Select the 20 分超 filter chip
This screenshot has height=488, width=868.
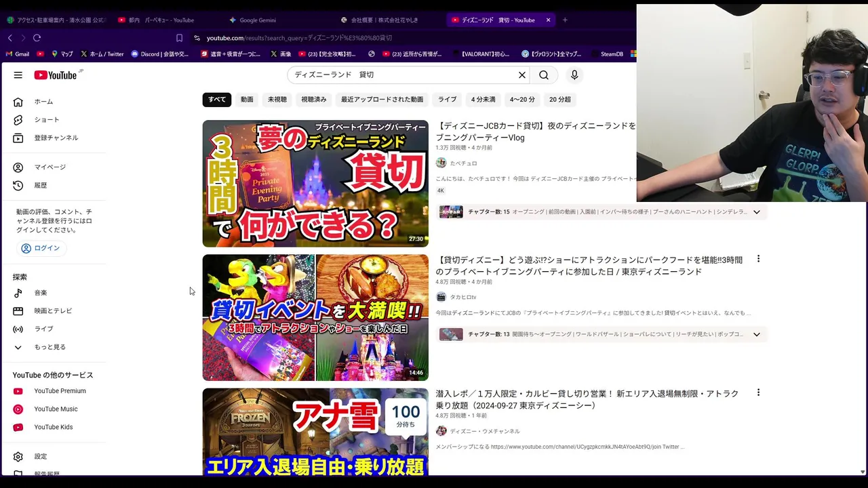pos(560,100)
